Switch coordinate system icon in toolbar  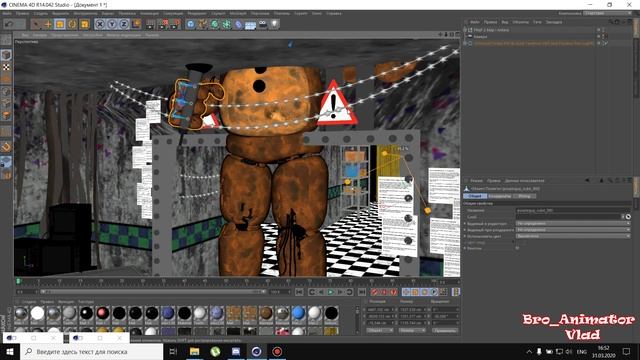[136, 24]
